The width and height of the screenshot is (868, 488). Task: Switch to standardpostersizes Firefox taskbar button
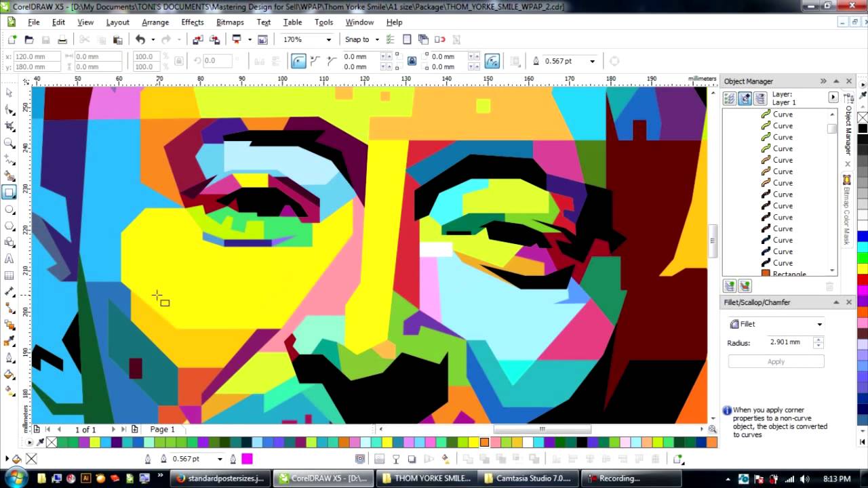point(222,478)
